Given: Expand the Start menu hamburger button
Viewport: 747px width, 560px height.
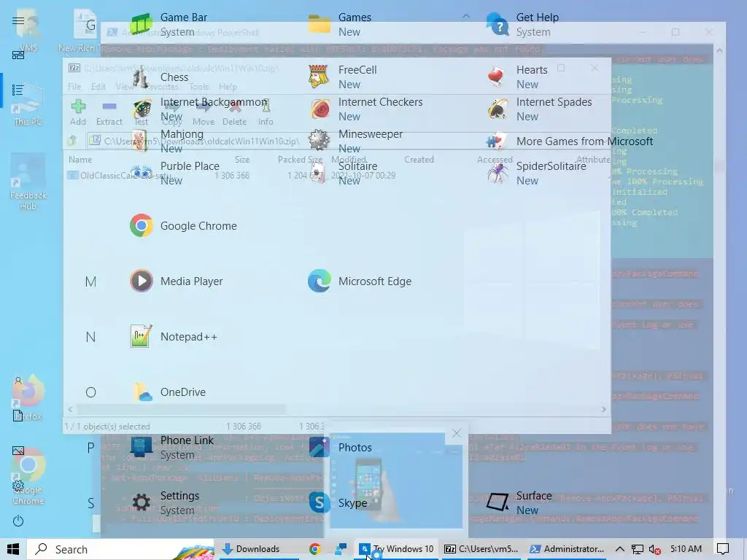Looking at the screenshot, I should 18,20.
